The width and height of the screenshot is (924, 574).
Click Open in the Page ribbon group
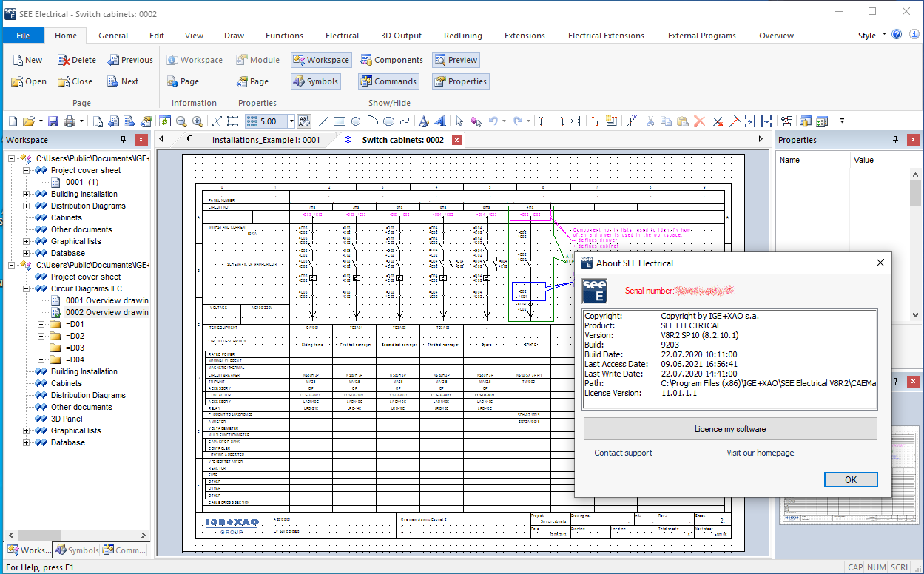29,81
